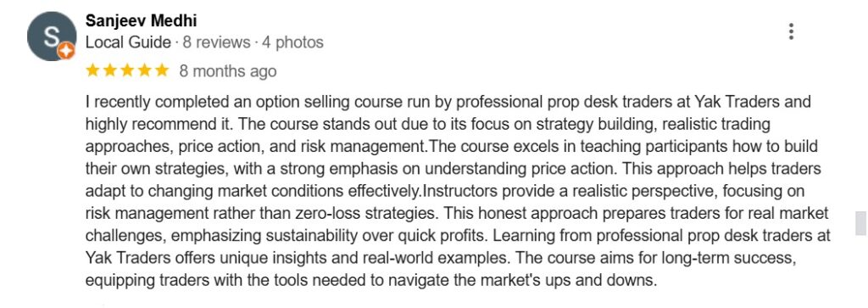This screenshot has width=868, height=308.
Task: Open the reviewer's 4 photos link
Action: [x=292, y=42]
